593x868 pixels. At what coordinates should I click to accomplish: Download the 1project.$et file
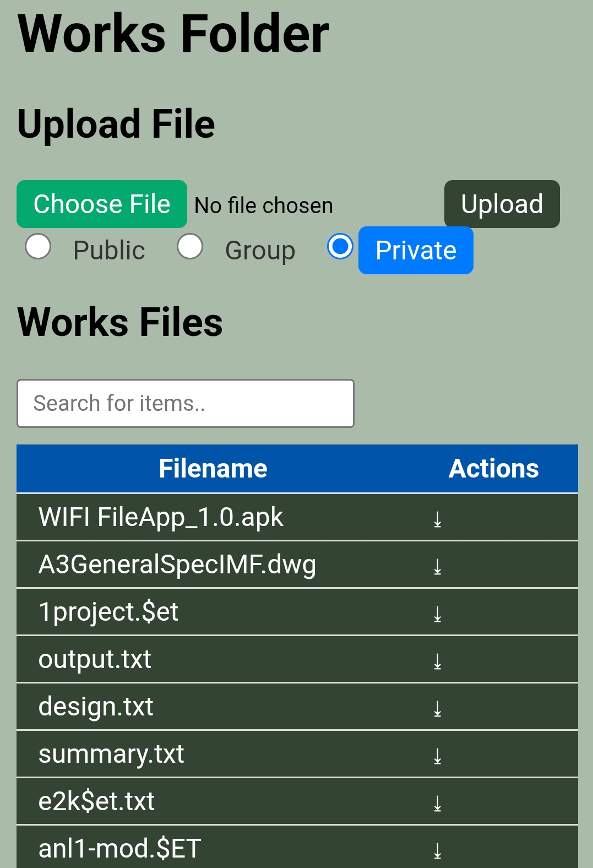coord(438,614)
